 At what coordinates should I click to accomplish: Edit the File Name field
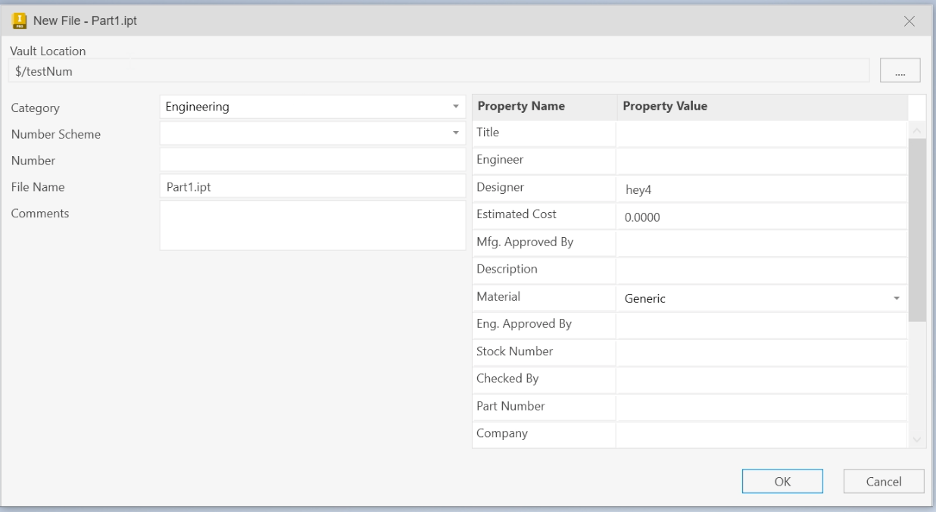click(312, 186)
